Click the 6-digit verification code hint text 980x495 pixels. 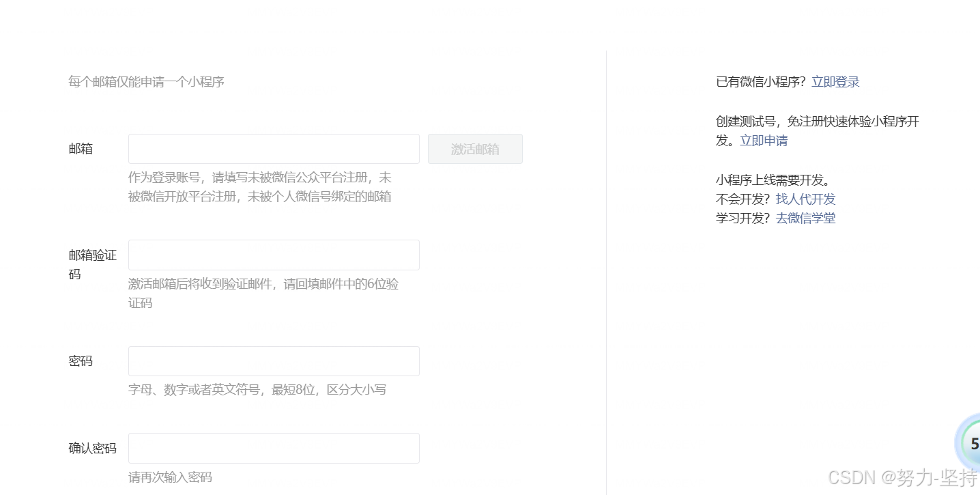pos(264,293)
